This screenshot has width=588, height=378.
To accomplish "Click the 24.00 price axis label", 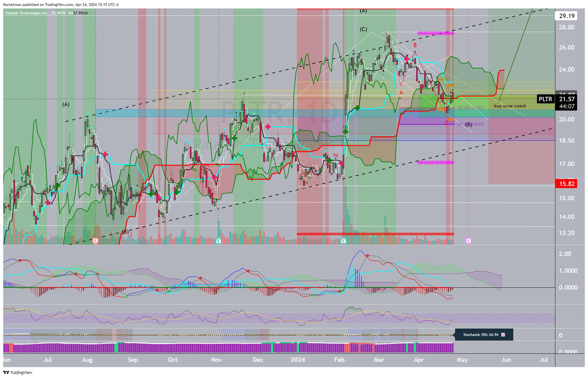I will coord(567,69).
